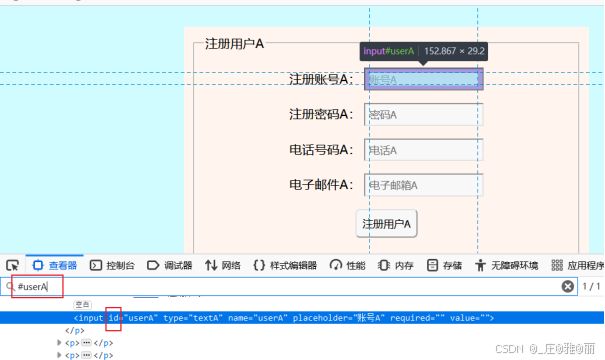Click the 注册账号A account input field
605x360 pixels.
point(424,79)
